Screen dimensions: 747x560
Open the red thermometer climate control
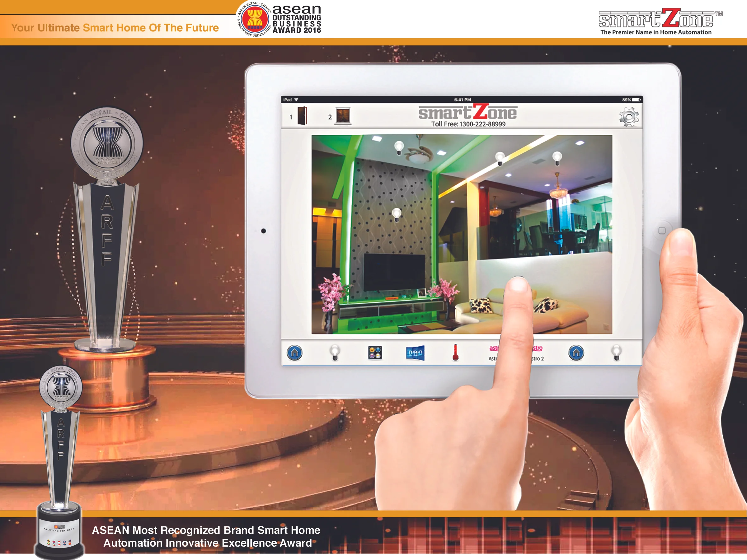tap(455, 353)
